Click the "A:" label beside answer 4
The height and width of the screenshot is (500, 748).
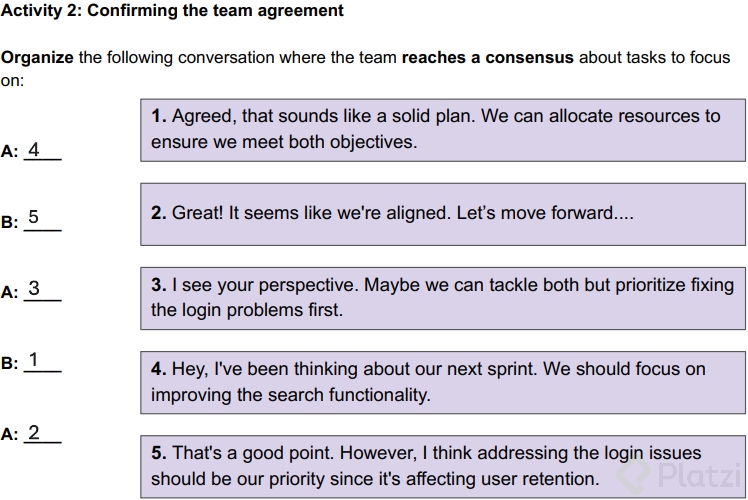coord(10,153)
